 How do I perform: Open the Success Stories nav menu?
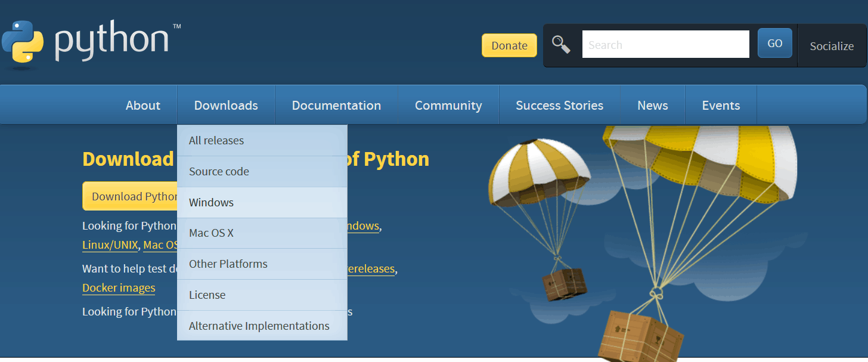(559, 106)
